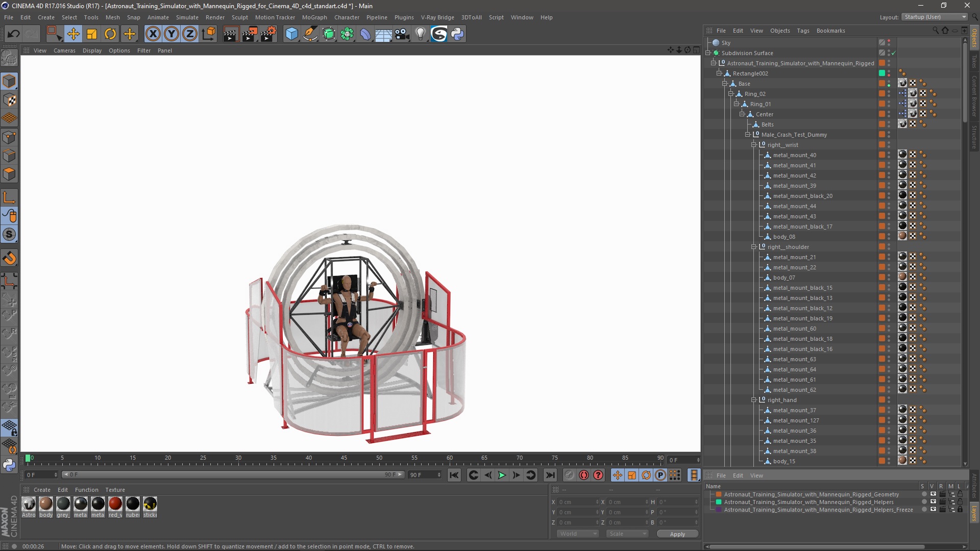Click frame 45 on the timeline ruler
Screen dimensions: 980x551
[344, 459]
